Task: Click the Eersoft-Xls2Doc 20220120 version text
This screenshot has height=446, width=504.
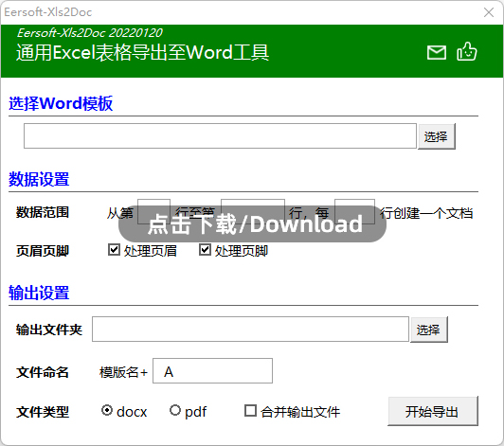Action: (x=90, y=33)
